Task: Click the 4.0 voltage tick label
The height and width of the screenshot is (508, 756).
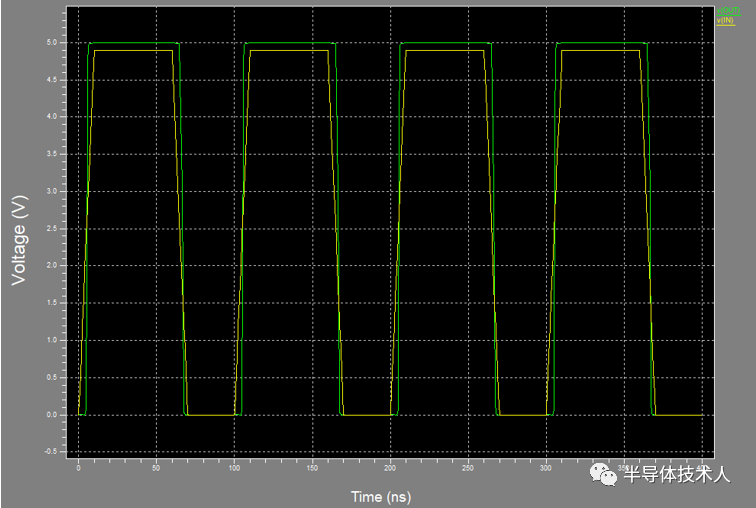Action: (52, 117)
